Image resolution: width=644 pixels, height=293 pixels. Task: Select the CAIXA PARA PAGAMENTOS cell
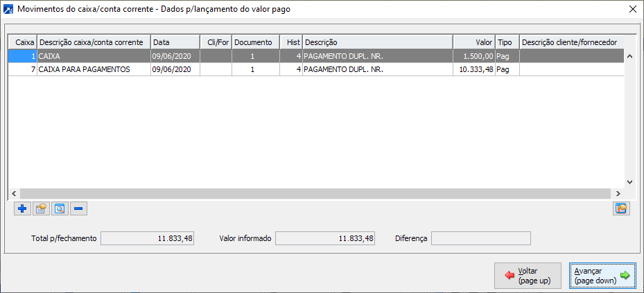click(x=94, y=69)
